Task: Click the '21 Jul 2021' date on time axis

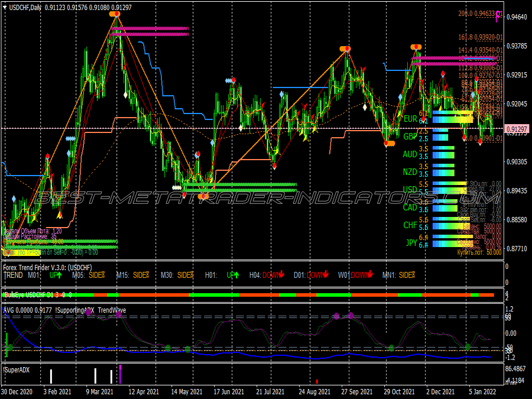Action: pos(271,391)
